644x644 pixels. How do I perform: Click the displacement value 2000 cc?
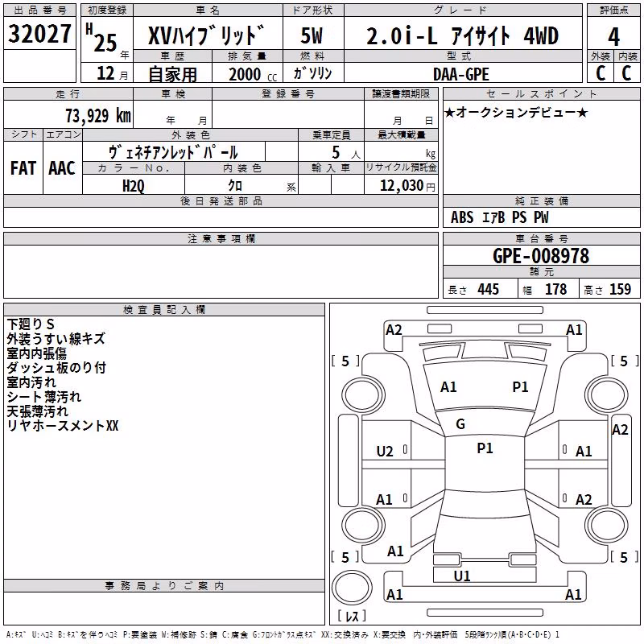point(253,74)
